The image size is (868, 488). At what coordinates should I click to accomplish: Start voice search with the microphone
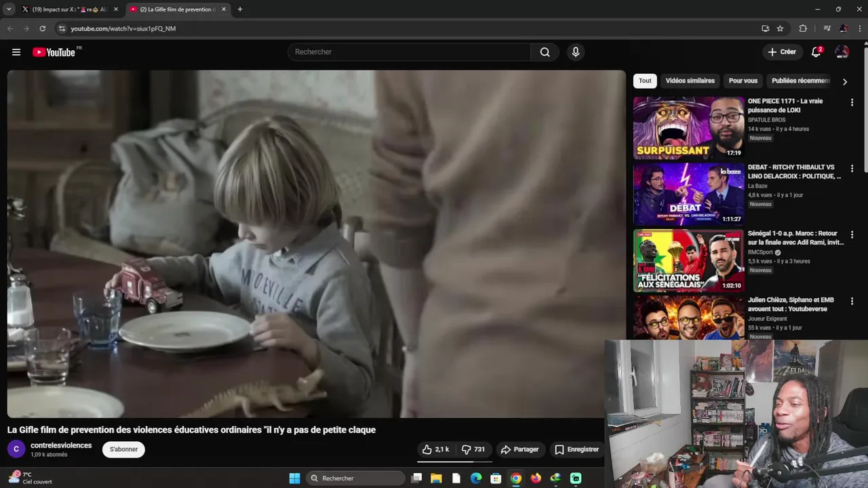[576, 52]
